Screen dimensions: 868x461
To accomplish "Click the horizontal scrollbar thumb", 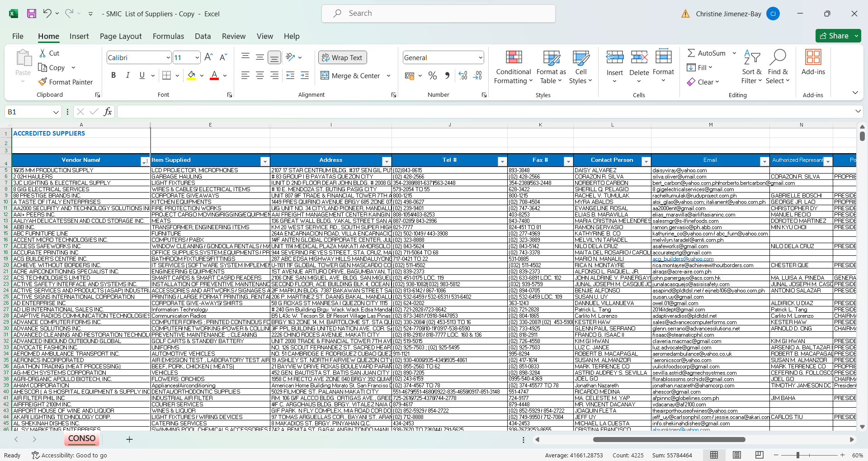I will 669,439.
